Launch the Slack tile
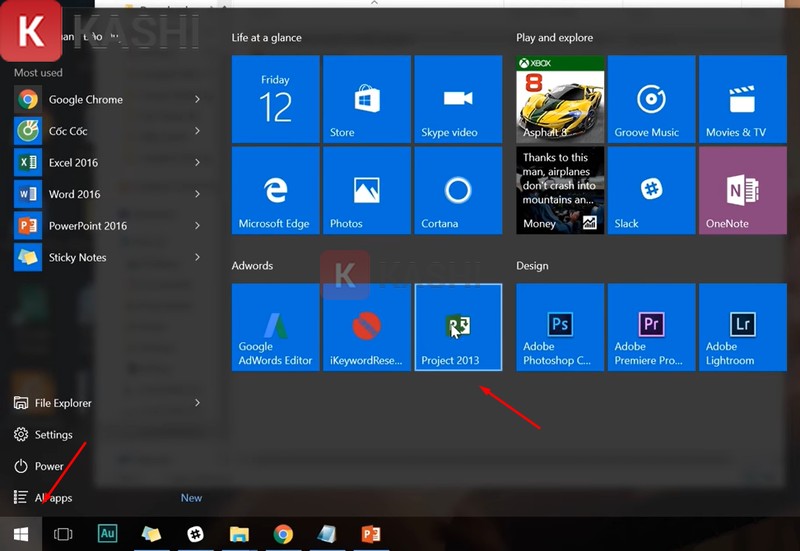Viewport: 800px width, 551px height. click(x=652, y=191)
